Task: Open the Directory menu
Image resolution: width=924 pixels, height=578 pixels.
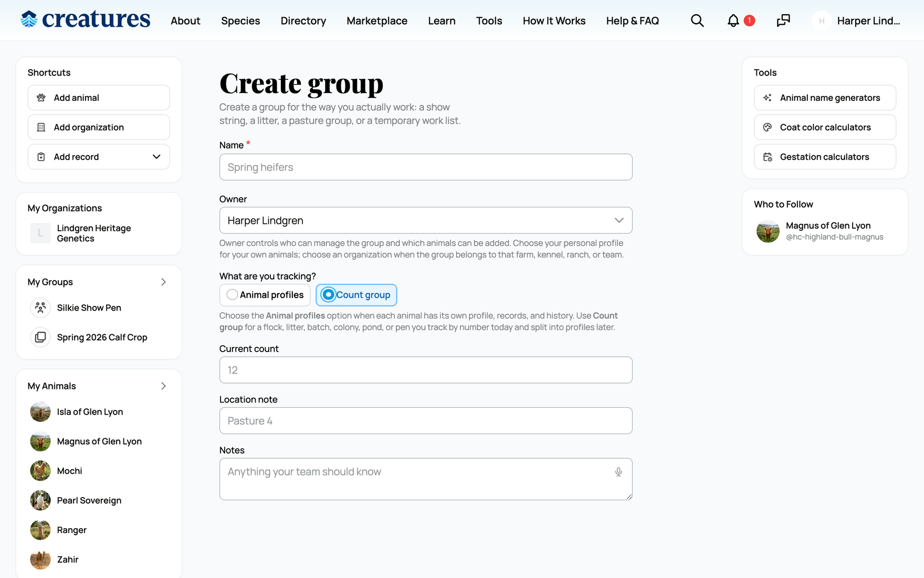Action: click(x=303, y=20)
